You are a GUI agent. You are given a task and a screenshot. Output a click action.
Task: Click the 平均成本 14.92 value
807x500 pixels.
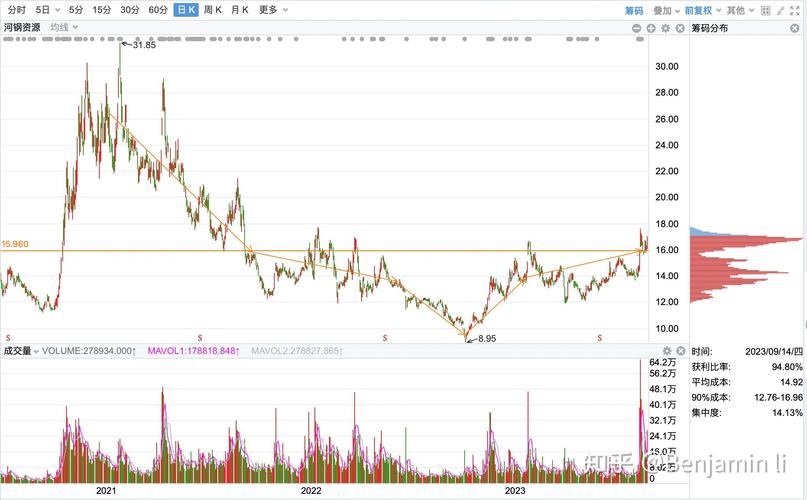tap(792, 382)
